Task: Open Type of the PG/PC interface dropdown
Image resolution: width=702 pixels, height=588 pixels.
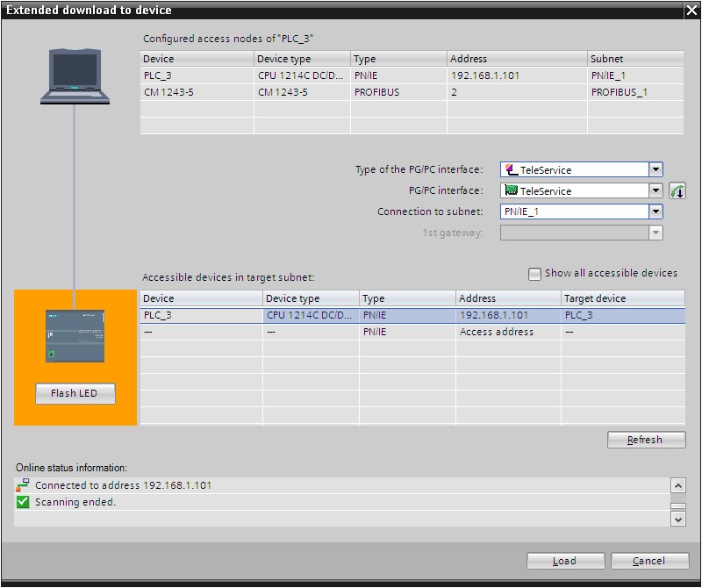Action: tap(655, 169)
